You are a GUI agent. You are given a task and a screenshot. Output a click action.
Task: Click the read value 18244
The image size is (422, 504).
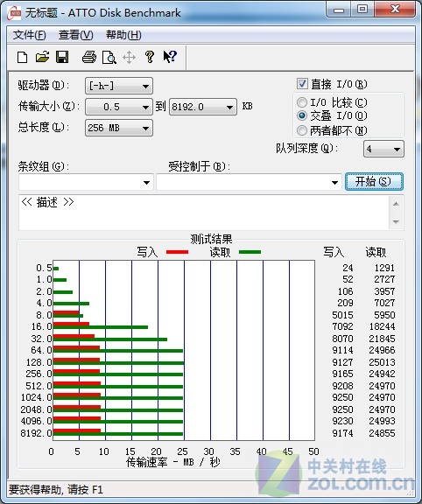coord(382,326)
